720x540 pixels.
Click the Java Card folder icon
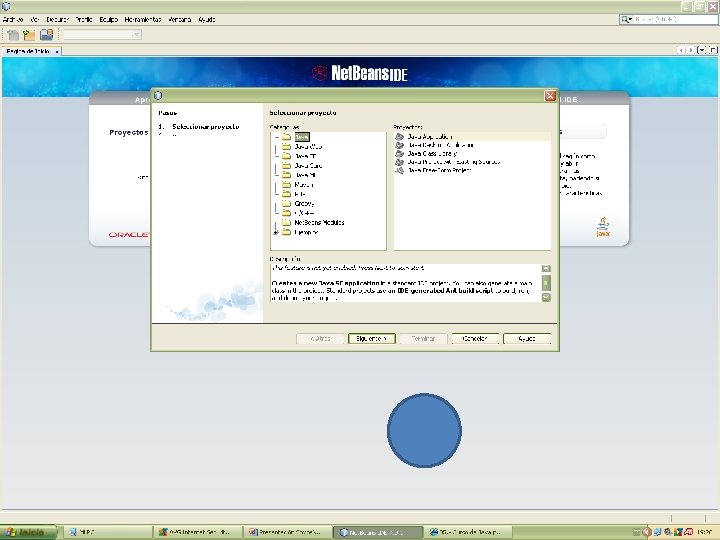click(287, 165)
